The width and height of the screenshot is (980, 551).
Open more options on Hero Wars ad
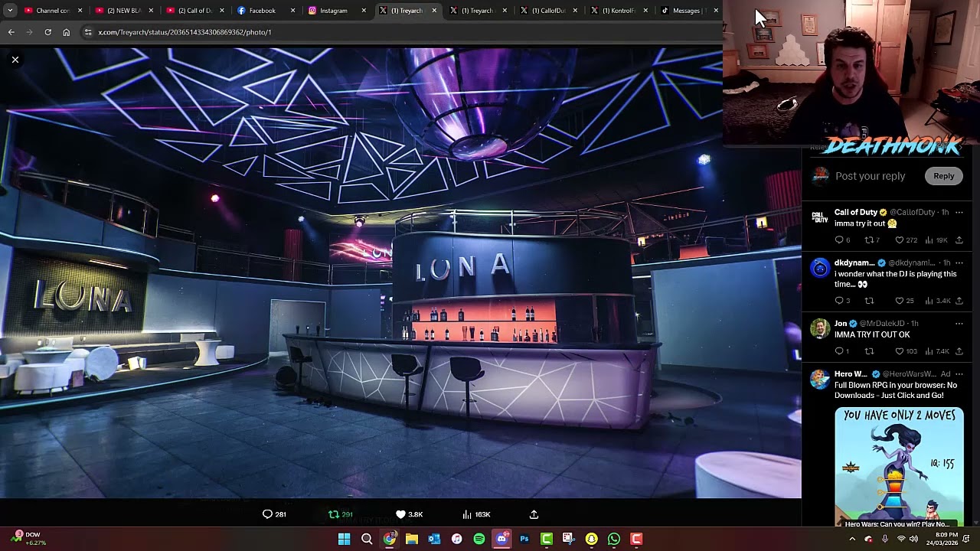[x=959, y=374]
